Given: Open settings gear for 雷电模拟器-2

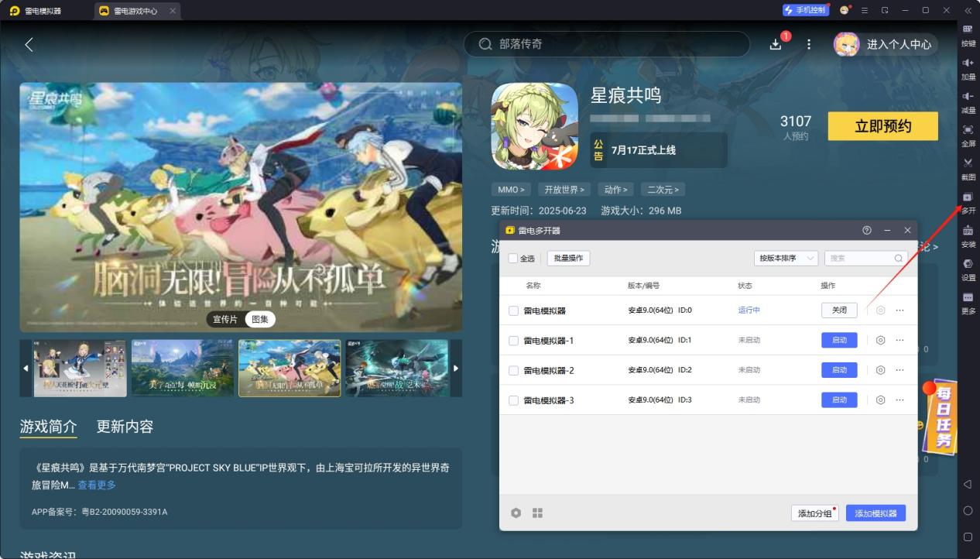Looking at the screenshot, I should (880, 370).
